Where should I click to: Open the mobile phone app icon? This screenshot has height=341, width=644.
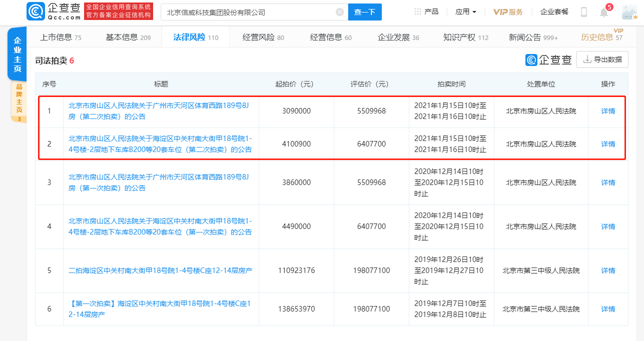pyautogui.click(x=583, y=12)
